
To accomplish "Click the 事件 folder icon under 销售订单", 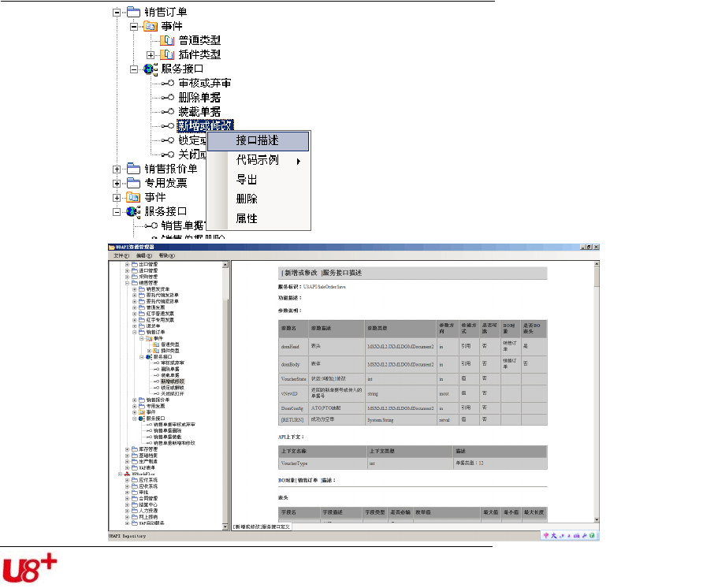I will (x=150, y=26).
